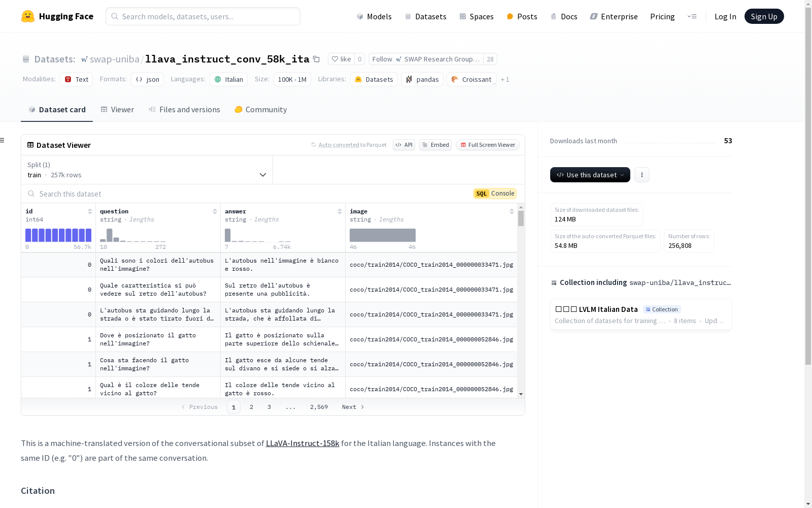Open the Models page
This screenshot has width=812, height=508.
point(374,16)
